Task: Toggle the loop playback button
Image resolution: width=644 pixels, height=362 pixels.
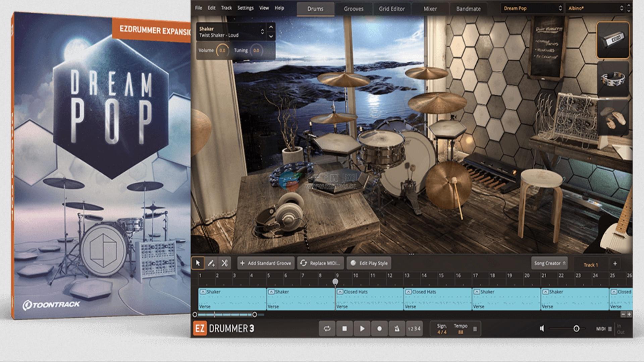Action: click(327, 328)
